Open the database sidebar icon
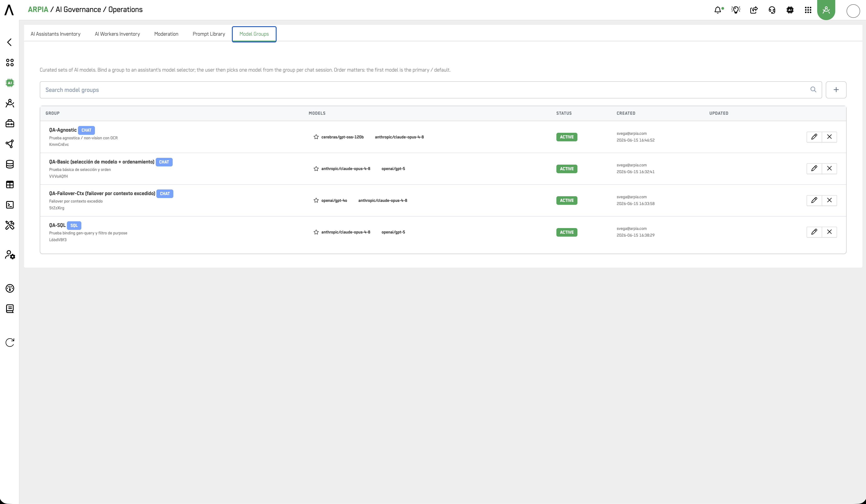The height and width of the screenshot is (504, 866). pyautogui.click(x=10, y=164)
